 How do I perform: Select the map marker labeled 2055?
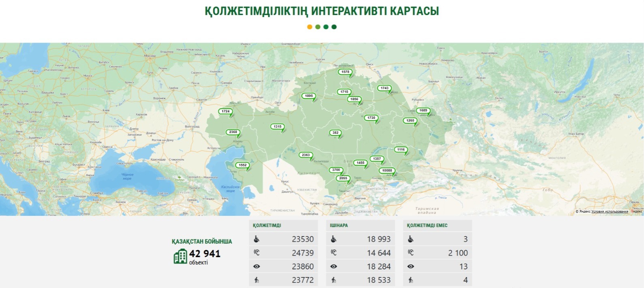click(343, 178)
